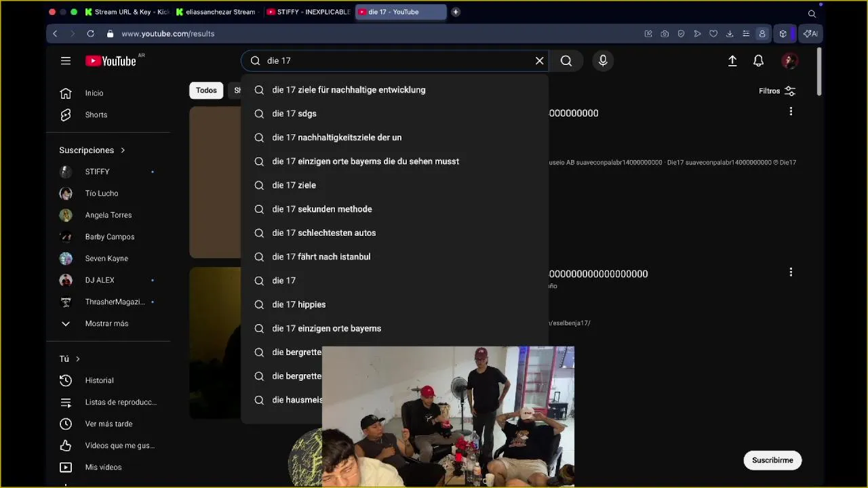Select suggestion 'die 17 fährt nach istanbul'
Image resolution: width=868 pixels, height=488 pixels.
[395, 257]
